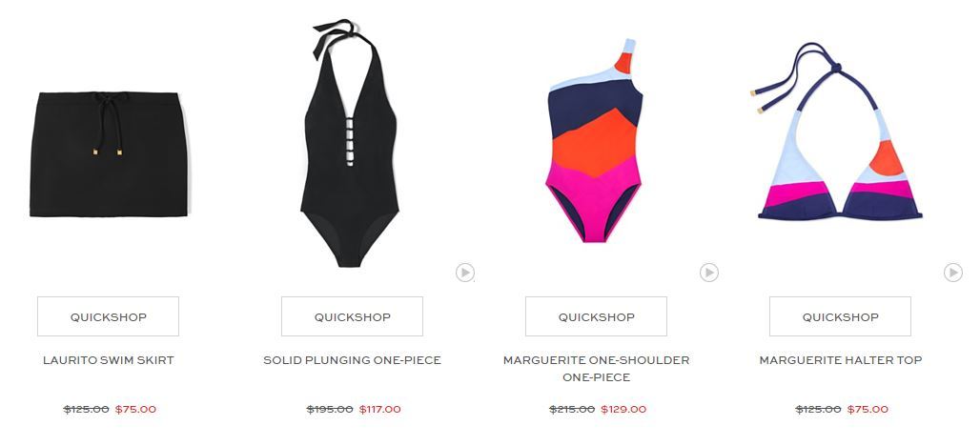Screen dimensions: 980x446
Task: Open the Laurito Swim Skirt product link
Action: pos(108,360)
